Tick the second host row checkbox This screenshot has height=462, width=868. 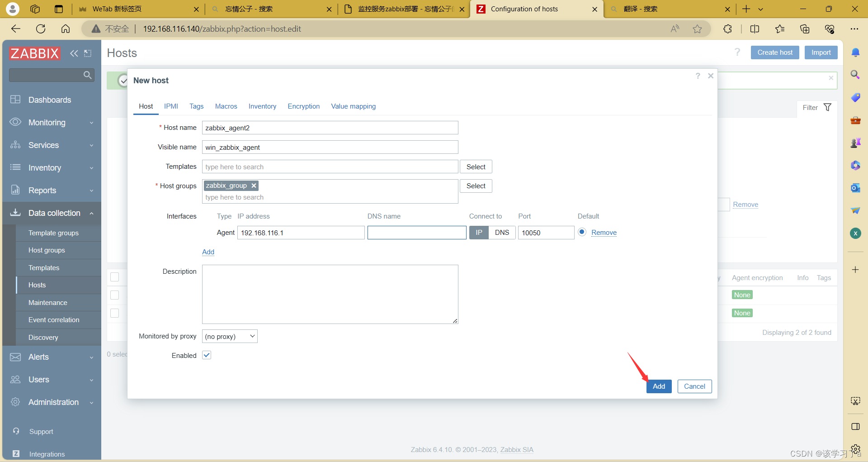115,313
